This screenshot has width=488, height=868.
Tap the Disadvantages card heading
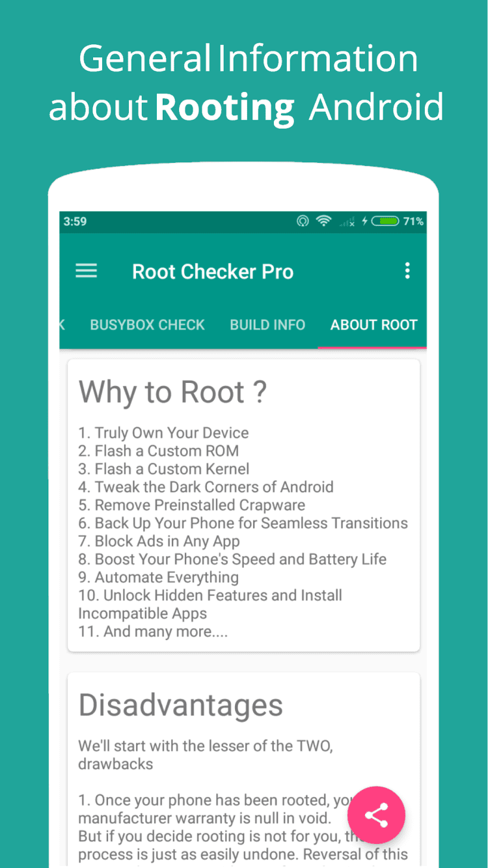181,705
